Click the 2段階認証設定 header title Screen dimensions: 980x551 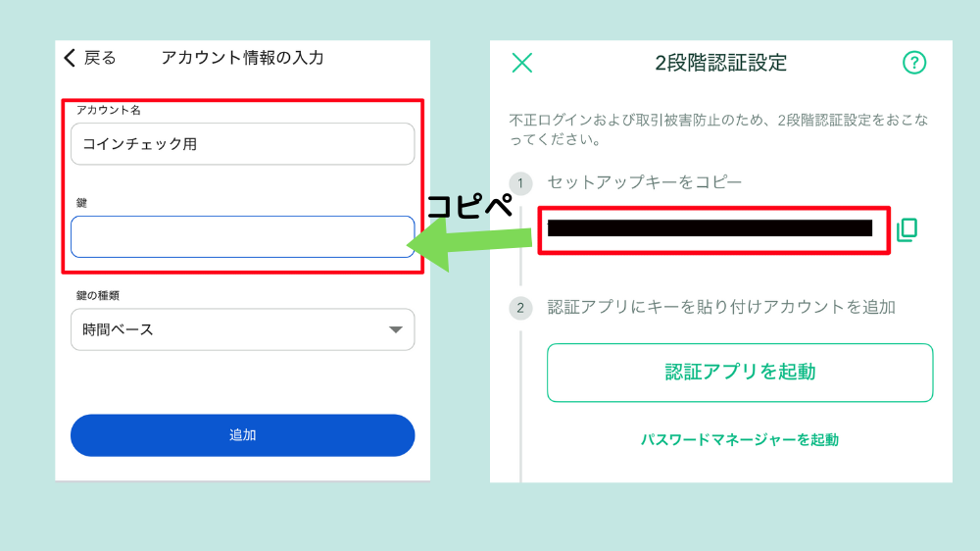[720, 63]
